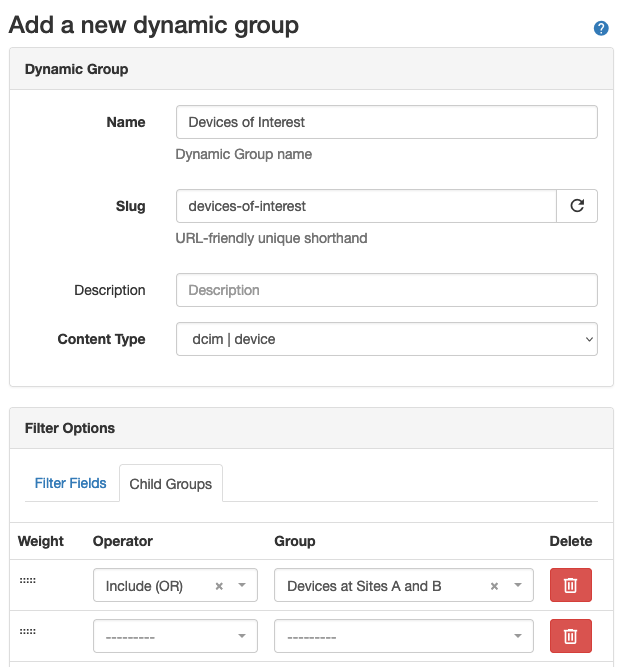
Task: Open the empty group dropdown in second row
Action: pyautogui.click(x=403, y=636)
